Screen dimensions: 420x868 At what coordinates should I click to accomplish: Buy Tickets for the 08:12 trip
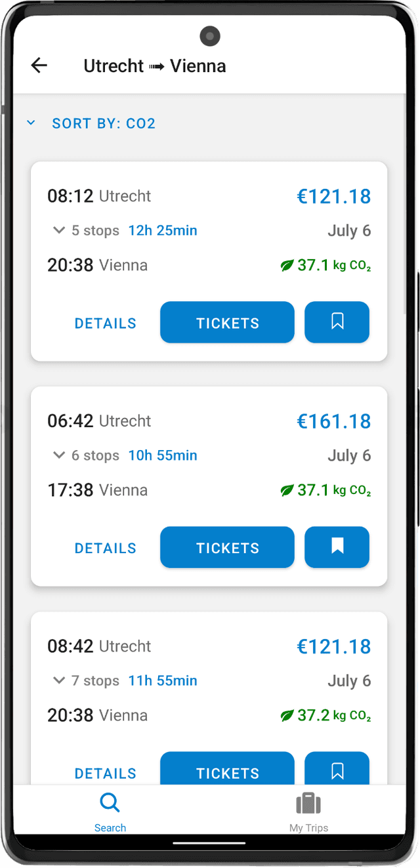coord(227,322)
